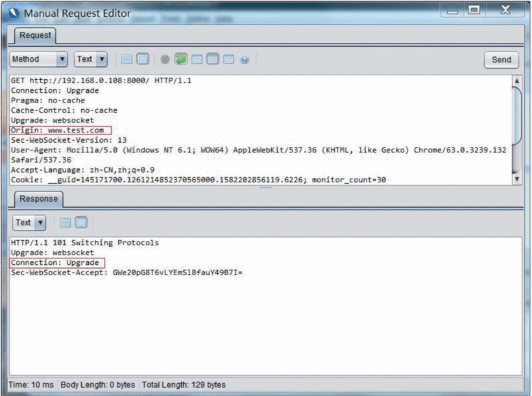
Task: Click in the request text area Origin line
Action: (61, 130)
